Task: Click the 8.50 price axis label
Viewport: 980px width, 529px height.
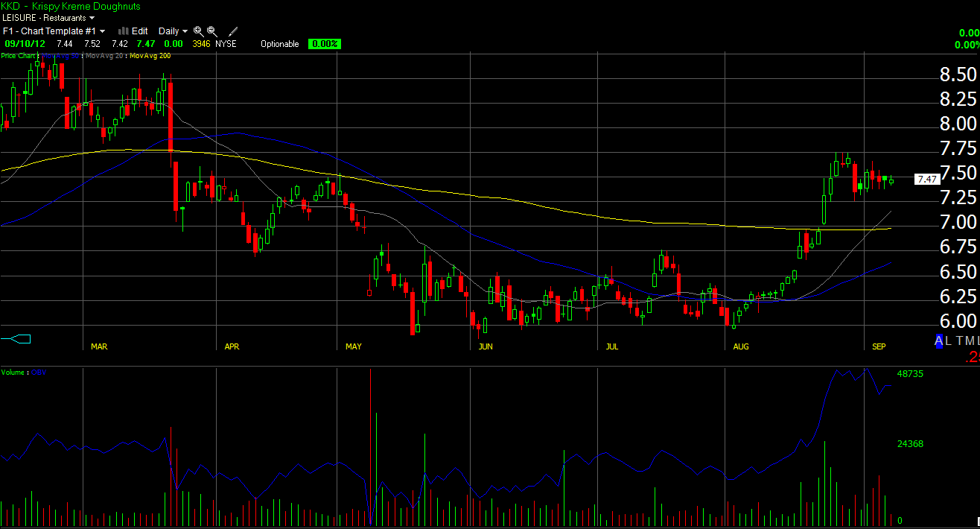Action: (x=958, y=75)
